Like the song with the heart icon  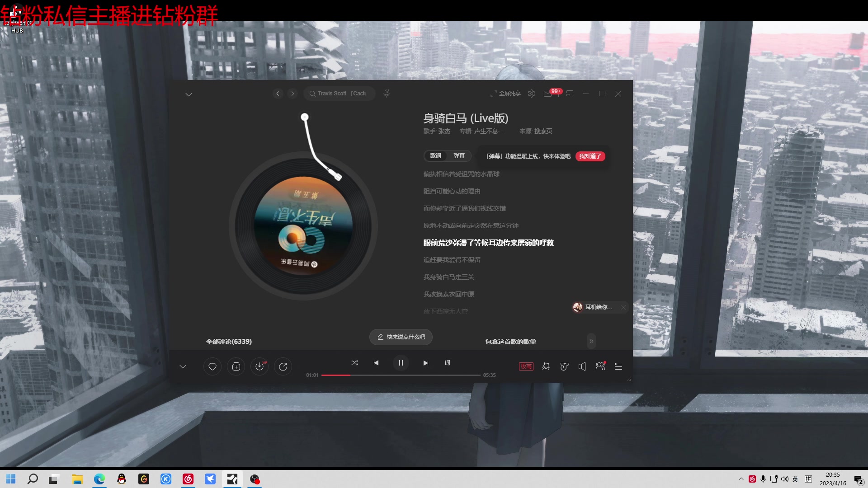[x=212, y=367]
